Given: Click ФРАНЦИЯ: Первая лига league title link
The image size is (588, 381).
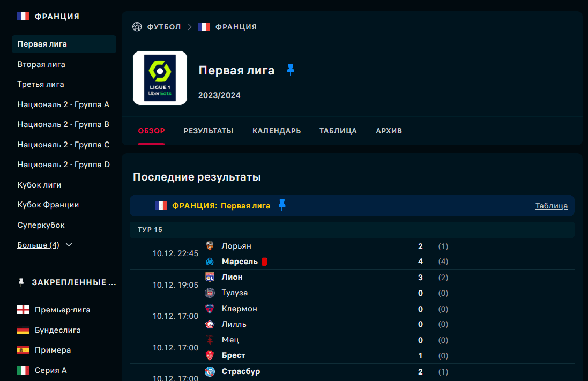Looking at the screenshot, I should coord(221,205).
